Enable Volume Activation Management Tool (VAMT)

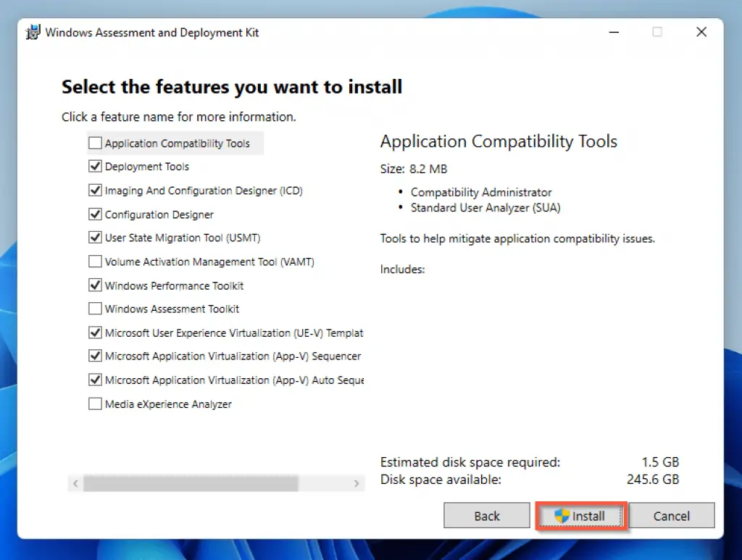click(x=95, y=262)
